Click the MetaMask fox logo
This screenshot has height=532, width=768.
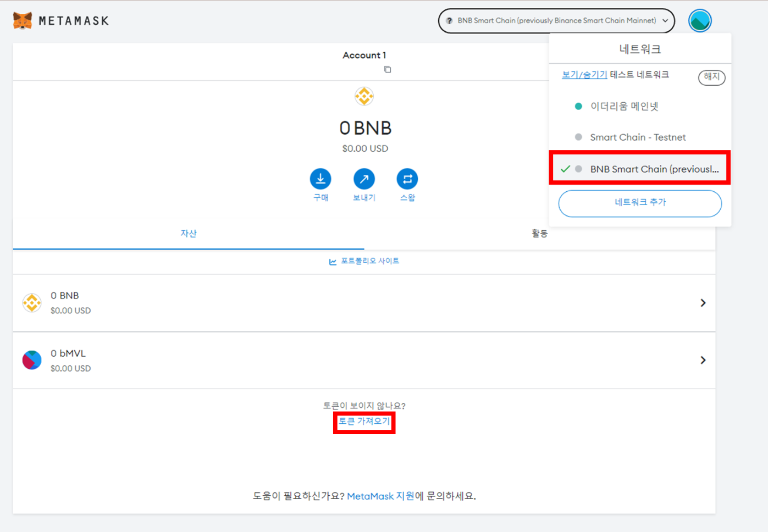pos(23,21)
